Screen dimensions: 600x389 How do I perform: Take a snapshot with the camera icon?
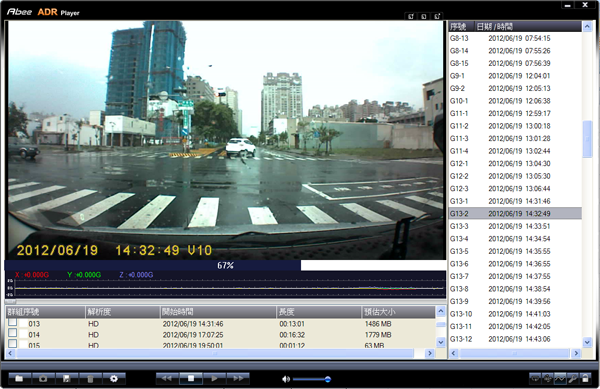pos(43,379)
